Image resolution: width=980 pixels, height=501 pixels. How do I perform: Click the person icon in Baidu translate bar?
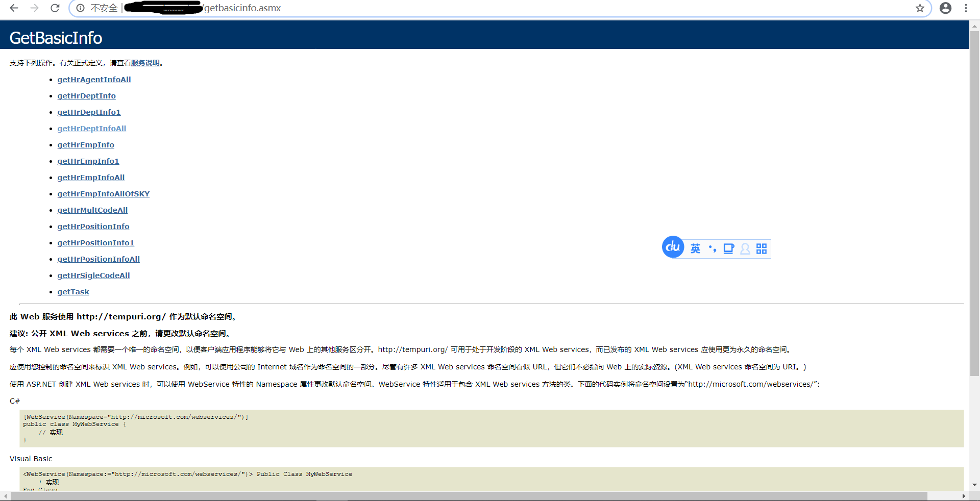745,248
